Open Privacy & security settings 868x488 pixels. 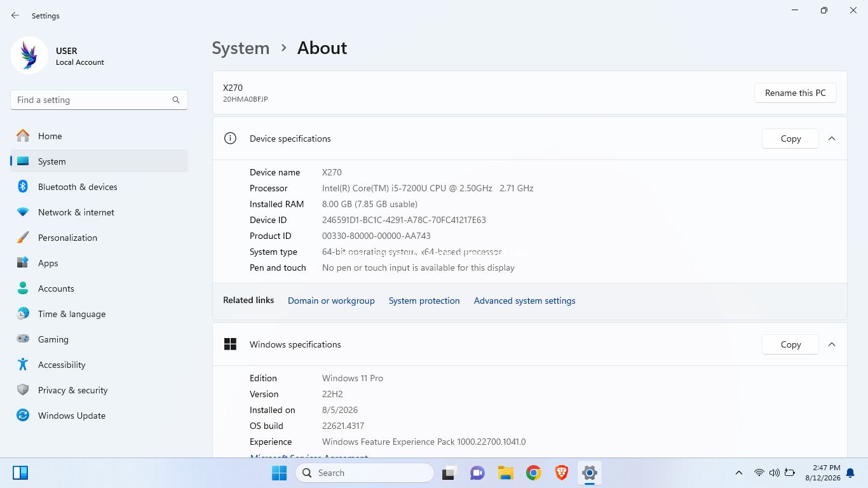coord(99,390)
